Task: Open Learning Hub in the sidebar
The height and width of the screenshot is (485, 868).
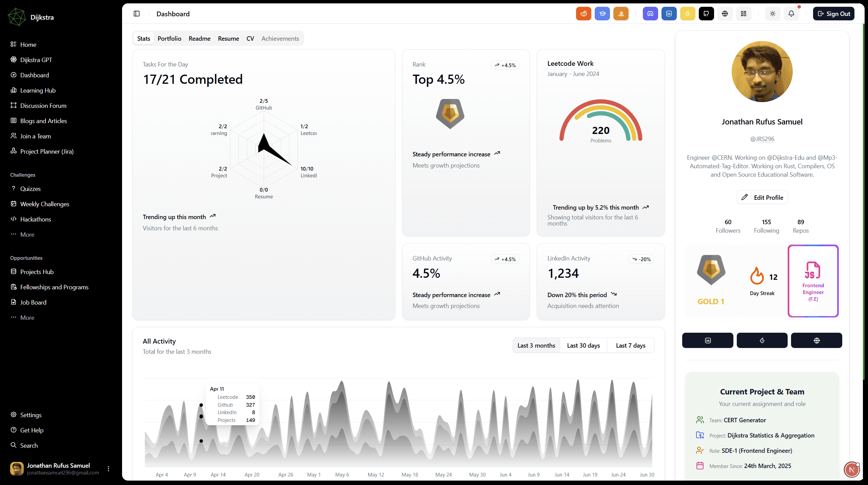Action: (38, 90)
